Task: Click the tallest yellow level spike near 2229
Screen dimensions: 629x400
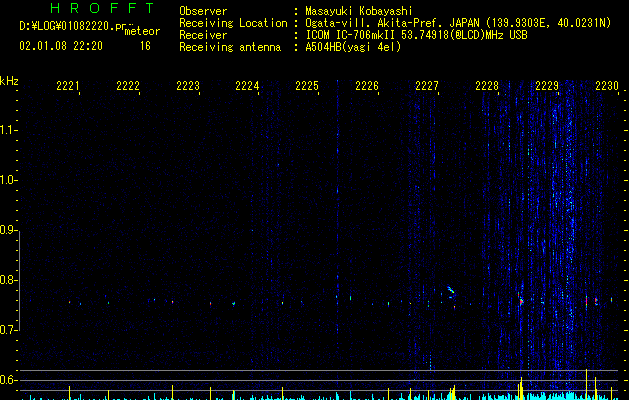Action: tap(586, 384)
